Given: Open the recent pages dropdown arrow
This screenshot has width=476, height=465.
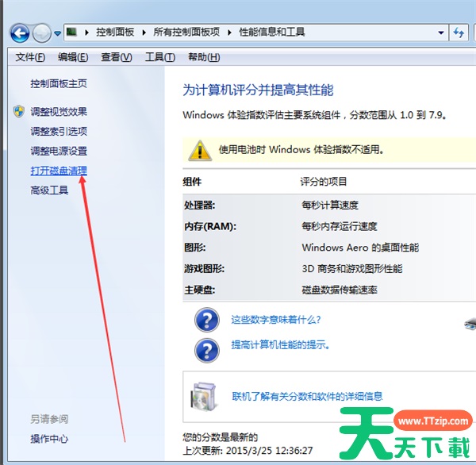Looking at the screenshot, I should (x=57, y=33).
